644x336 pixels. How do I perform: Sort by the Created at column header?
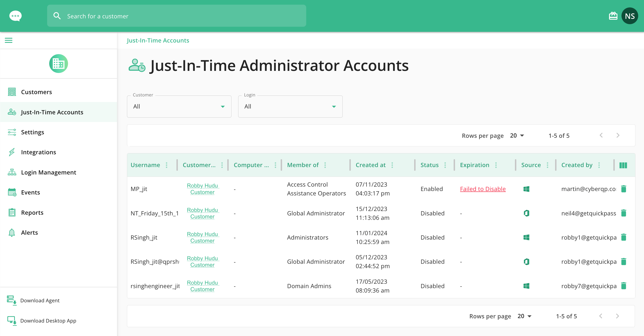coord(371,165)
